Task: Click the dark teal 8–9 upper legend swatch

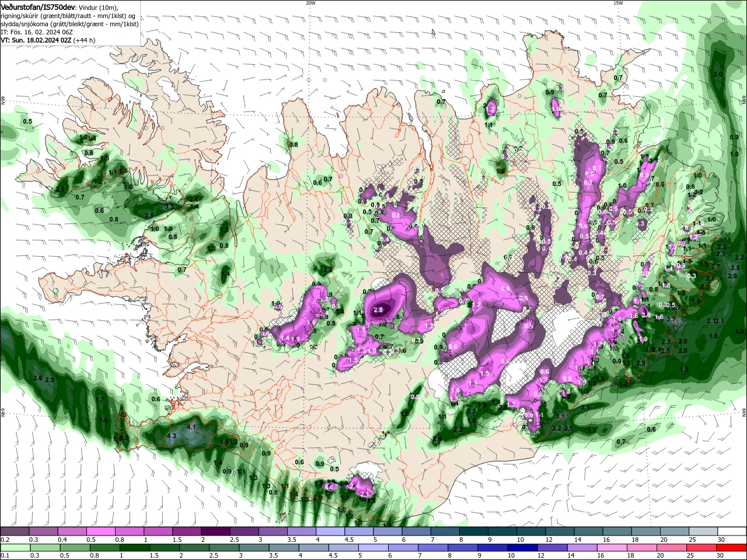Action: click(473, 532)
